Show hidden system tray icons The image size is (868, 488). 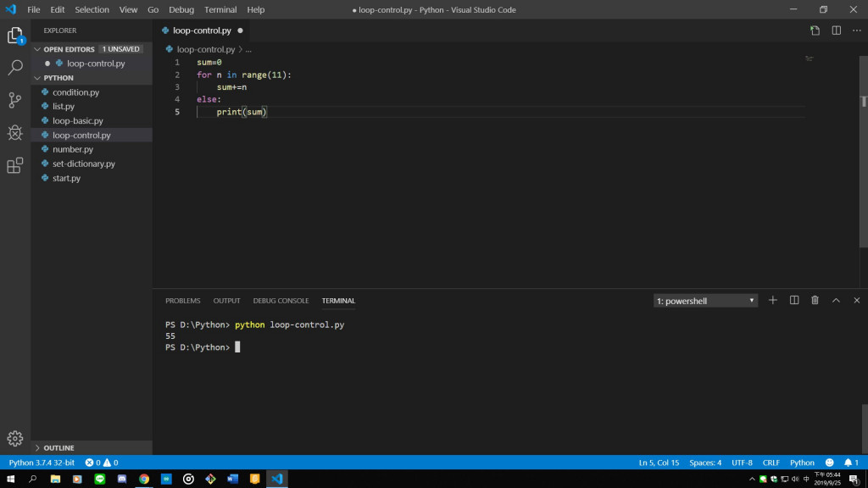(x=752, y=480)
